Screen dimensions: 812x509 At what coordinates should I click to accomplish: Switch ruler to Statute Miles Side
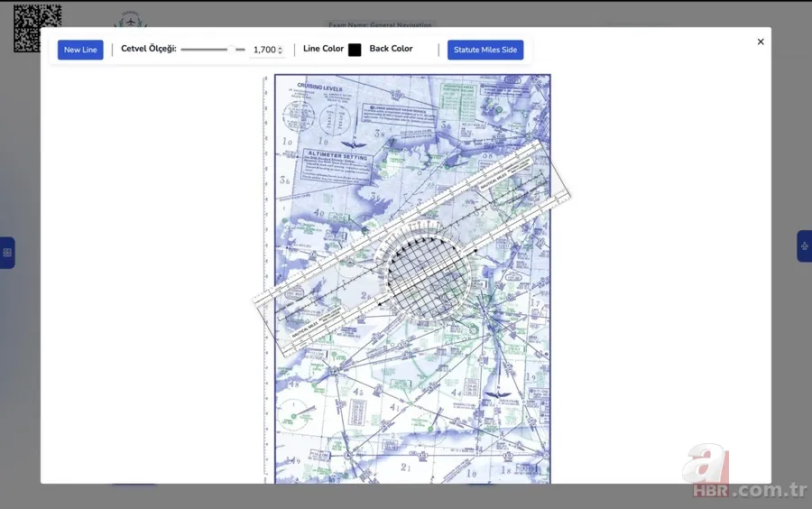click(x=485, y=50)
